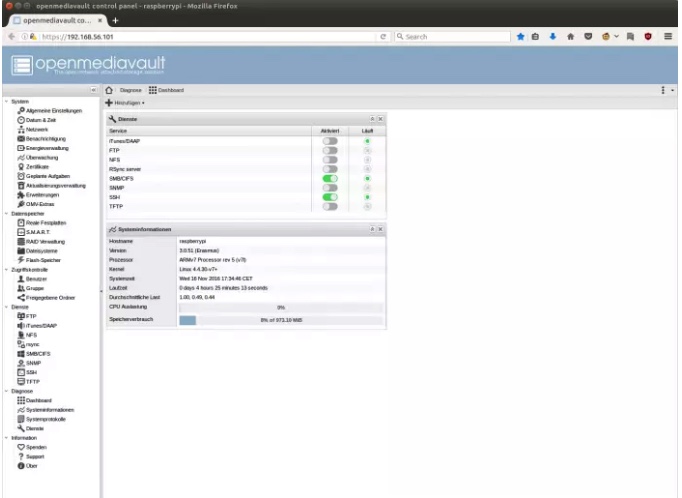Viewport: 682px width, 498px height.
Task: Toggle SNMP Aktiviert switch
Action: coord(330,188)
